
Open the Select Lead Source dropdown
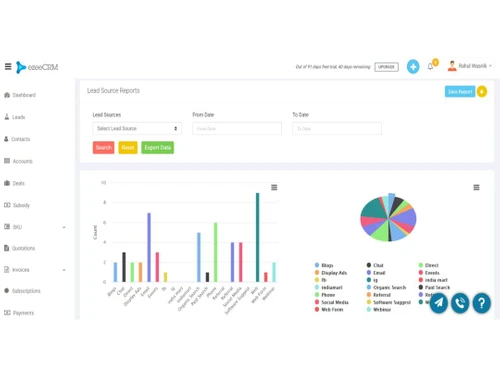pyautogui.click(x=137, y=128)
